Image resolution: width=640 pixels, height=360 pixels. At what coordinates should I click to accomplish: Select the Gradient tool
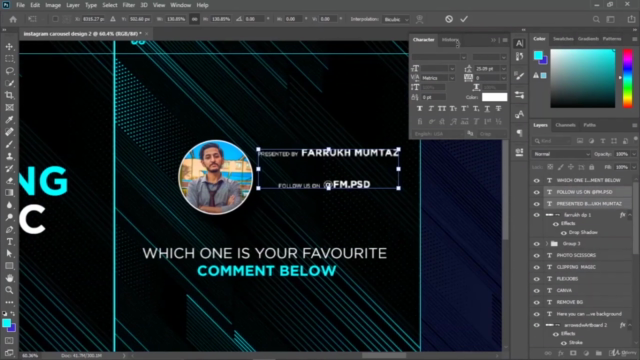(x=9, y=193)
